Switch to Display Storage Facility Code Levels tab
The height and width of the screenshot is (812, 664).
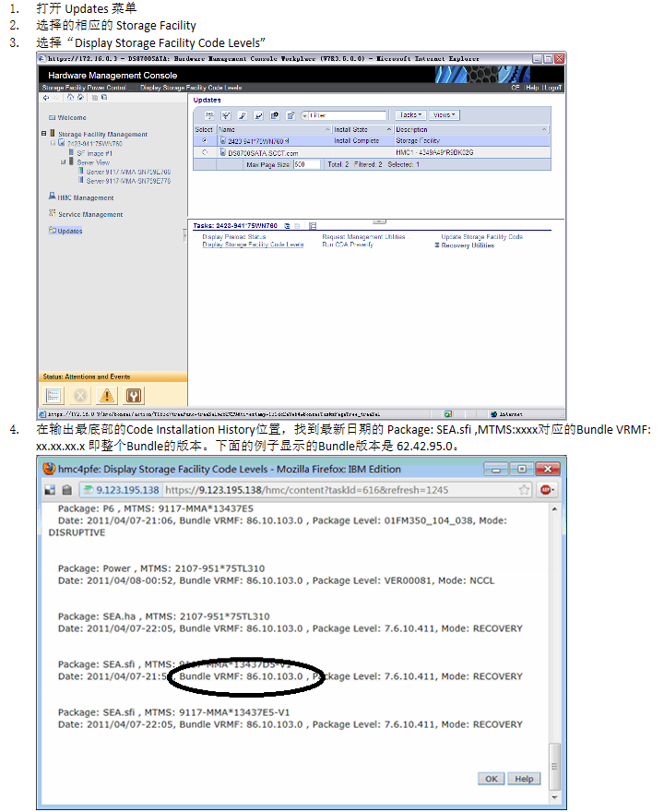[x=191, y=88]
